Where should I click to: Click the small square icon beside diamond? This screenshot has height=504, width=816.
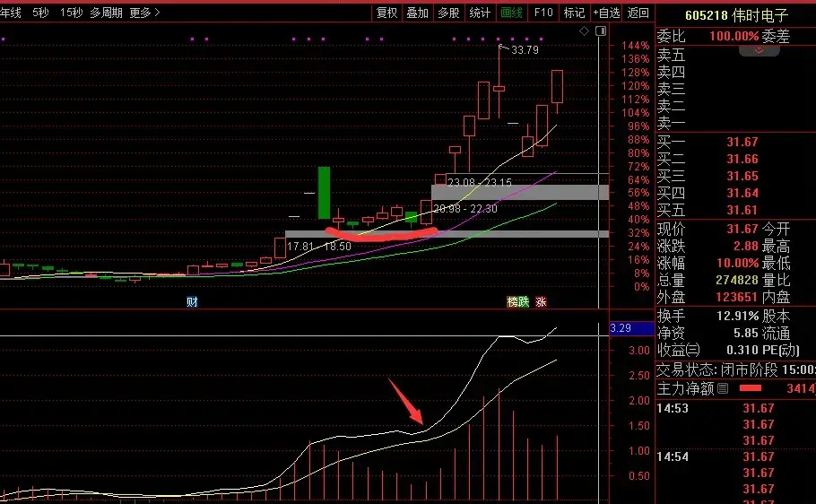tap(600, 31)
